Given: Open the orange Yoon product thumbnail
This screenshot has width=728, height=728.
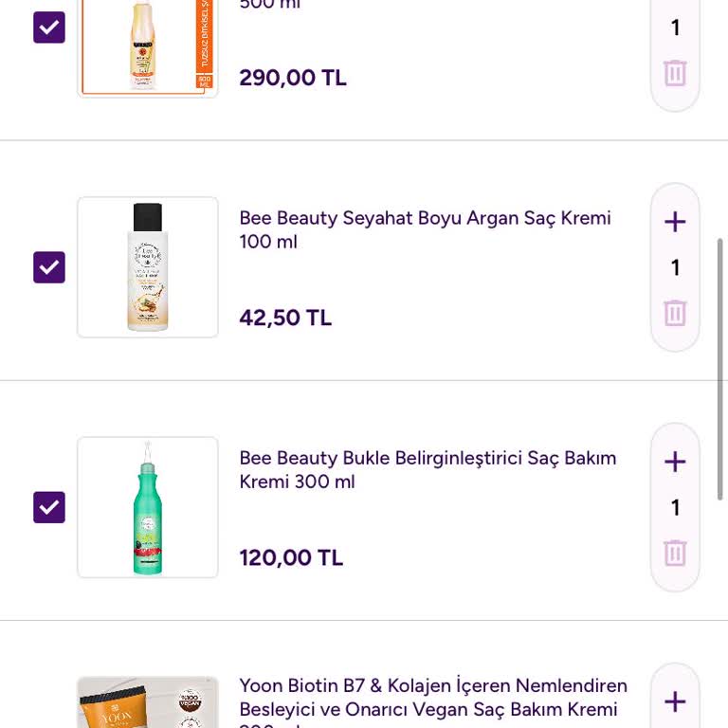Looking at the screenshot, I should [148, 702].
